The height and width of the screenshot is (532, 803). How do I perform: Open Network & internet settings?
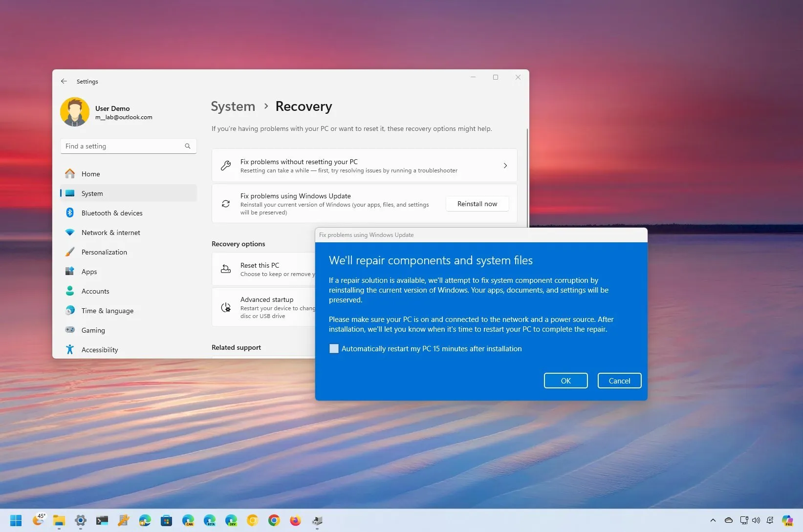(x=129, y=233)
